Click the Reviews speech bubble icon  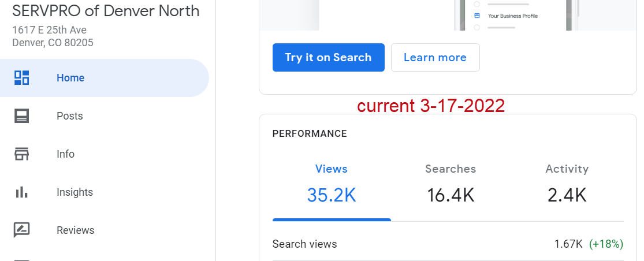pyautogui.click(x=21, y=230)
